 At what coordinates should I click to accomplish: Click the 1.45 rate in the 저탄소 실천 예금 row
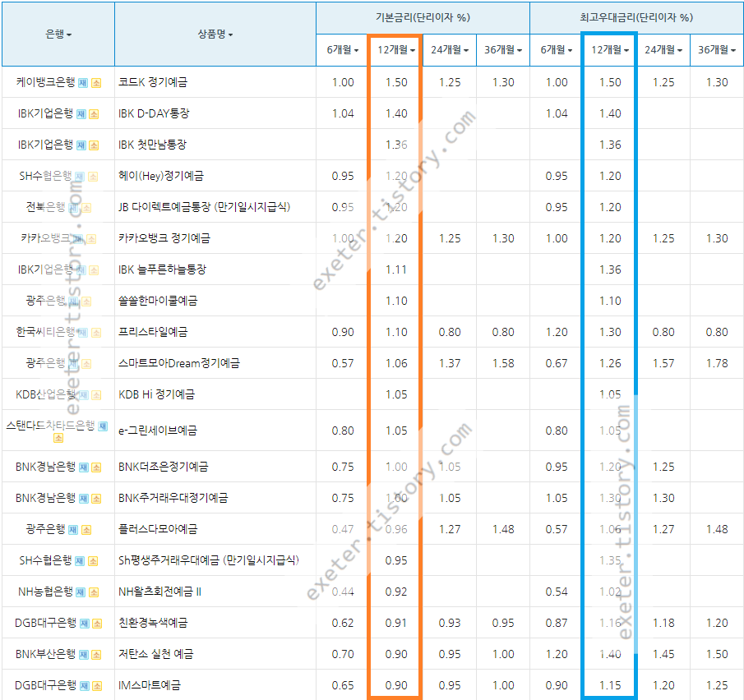point(663,655)
